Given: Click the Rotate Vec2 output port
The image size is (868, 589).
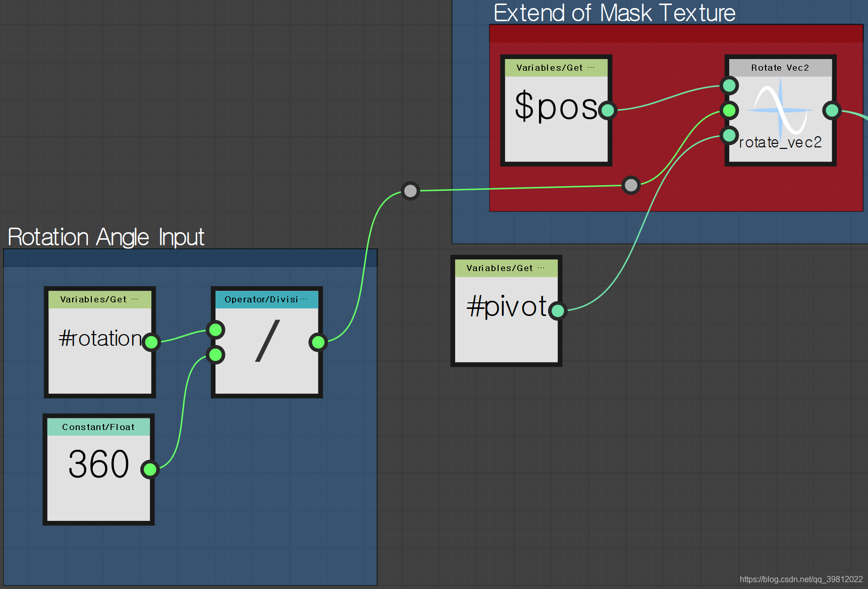Looking at the screenshot, I should (832, 110).
